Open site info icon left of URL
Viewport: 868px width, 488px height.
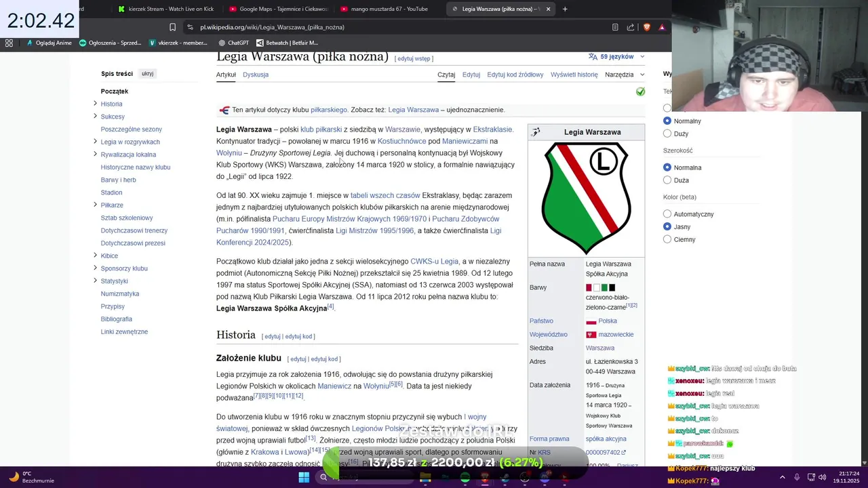click(191, 27)
